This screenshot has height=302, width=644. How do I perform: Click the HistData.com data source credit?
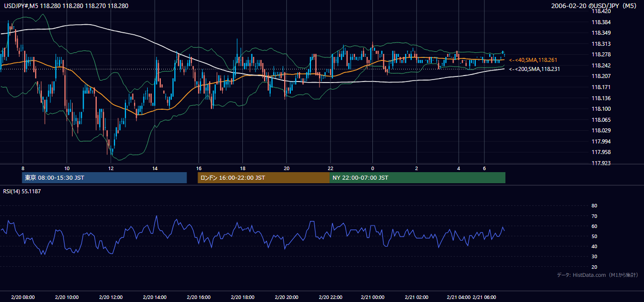[598, 275]
